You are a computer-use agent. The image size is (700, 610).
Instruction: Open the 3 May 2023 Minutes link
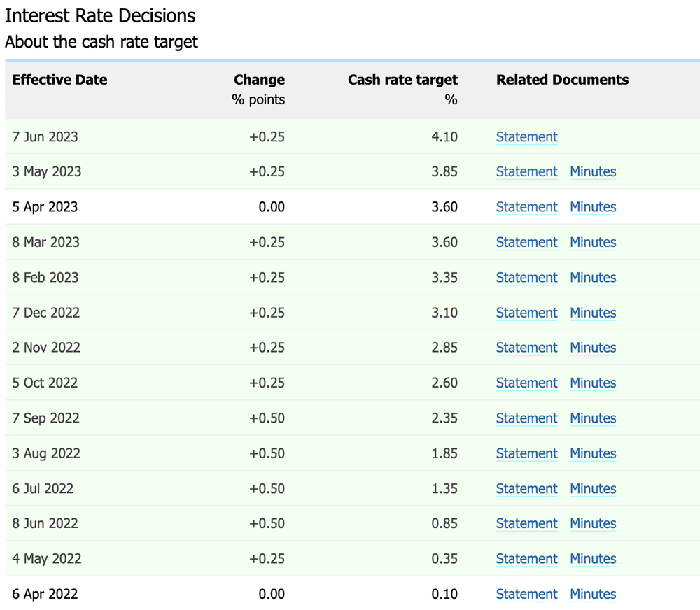click(x=594, y=172)
